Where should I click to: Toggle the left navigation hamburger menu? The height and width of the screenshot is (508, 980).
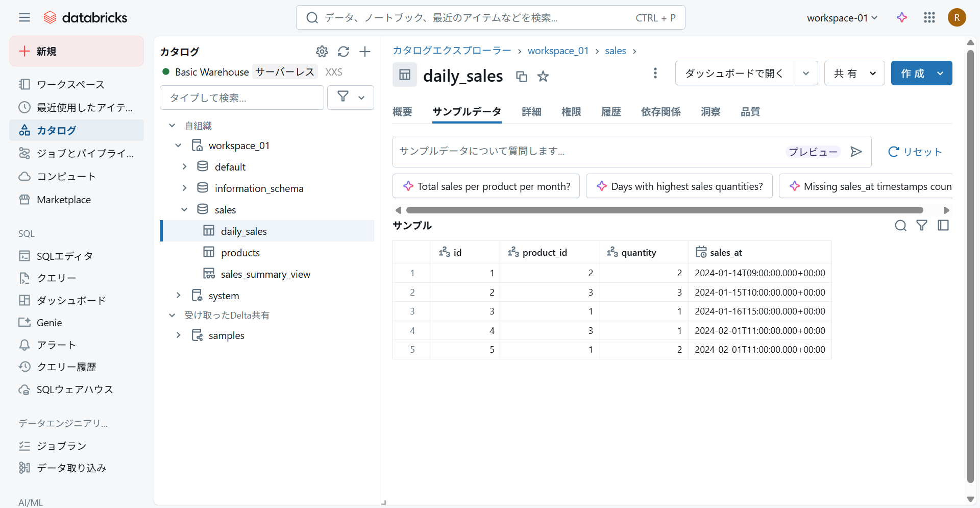tap(24, 18)
